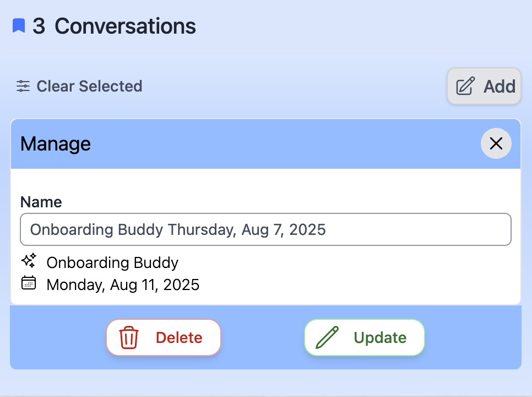Click the Update button
532x397 pixels.
click(364, 337)
